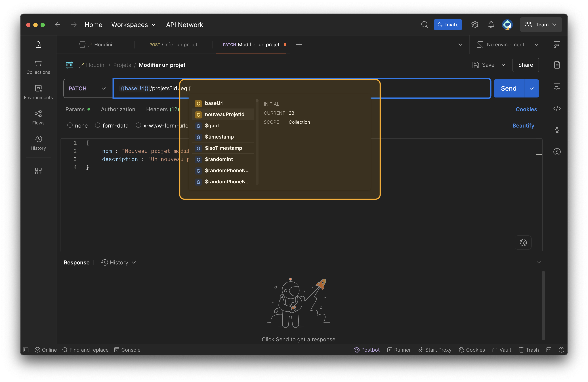
Task: Click the configure workspace sidebar grid icon
Action: (38, 171)
